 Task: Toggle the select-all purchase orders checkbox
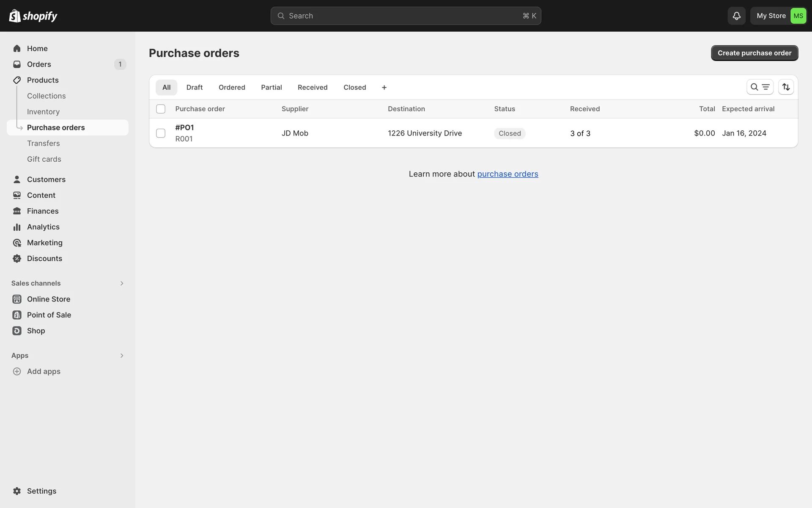[x=161, y=109]
